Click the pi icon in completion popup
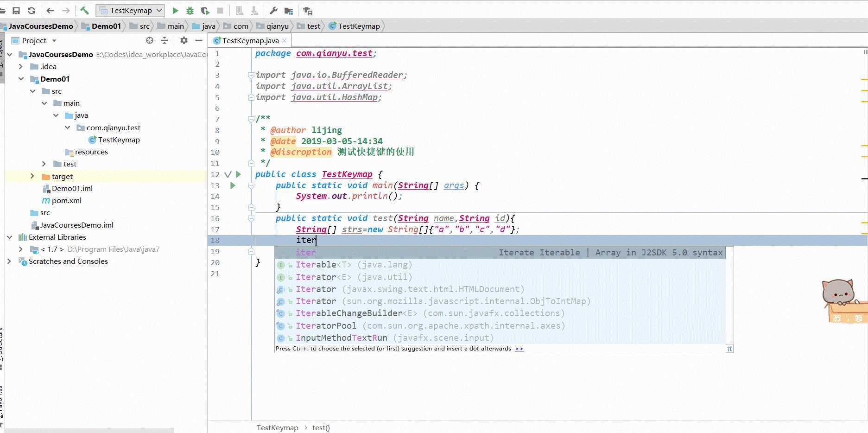The width and height of the screenshot is (868, 433). tap(729, 349)
